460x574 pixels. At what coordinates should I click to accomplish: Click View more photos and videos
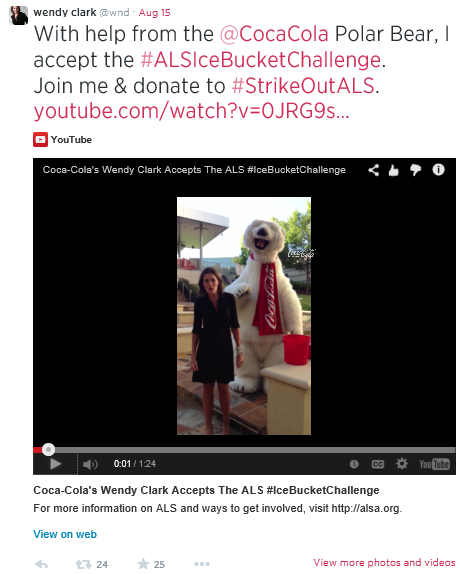(x=384, y=562)
